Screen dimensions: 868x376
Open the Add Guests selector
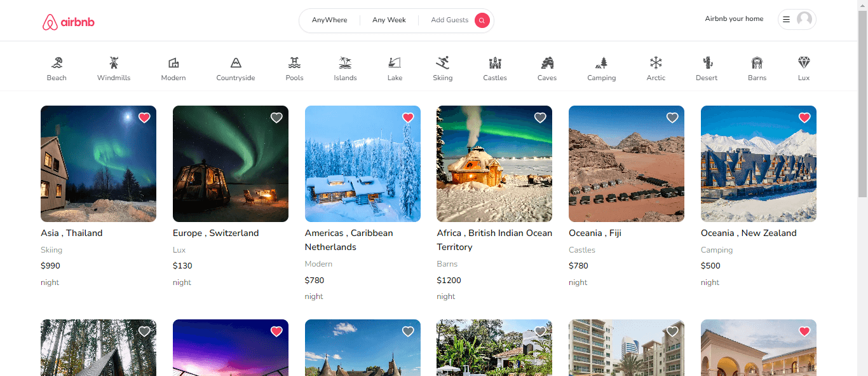(x=449, y=20)
